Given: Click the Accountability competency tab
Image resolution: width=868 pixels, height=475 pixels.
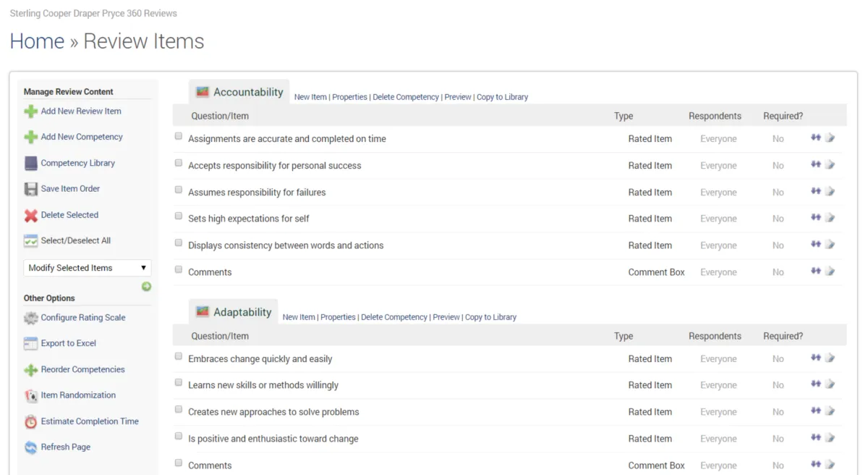Looking at the screenshot, I should pos(239,92).
